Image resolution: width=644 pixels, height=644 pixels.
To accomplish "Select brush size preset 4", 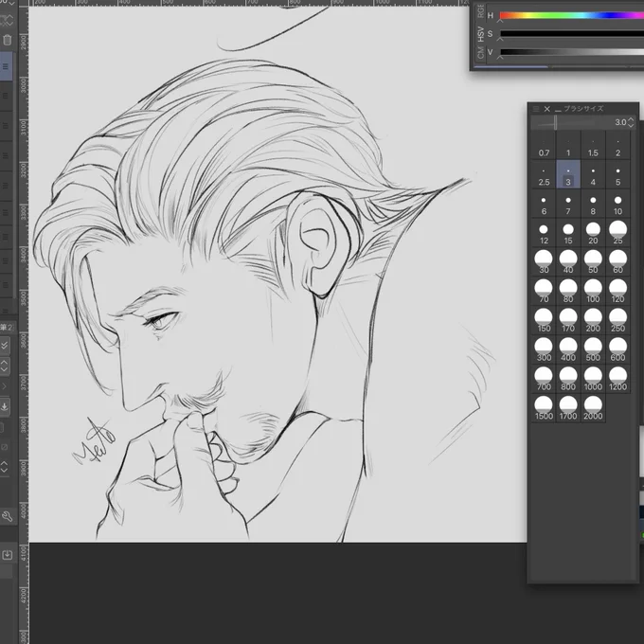I will tap(593, 175).
